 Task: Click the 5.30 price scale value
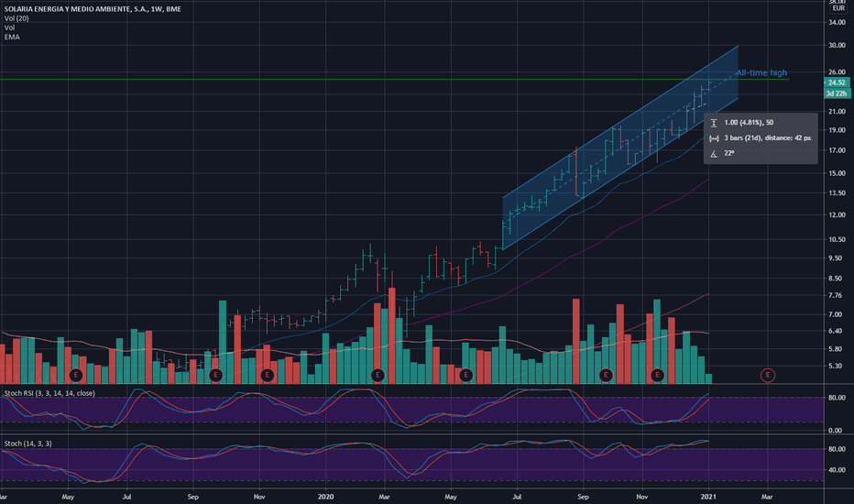point(836,366)
